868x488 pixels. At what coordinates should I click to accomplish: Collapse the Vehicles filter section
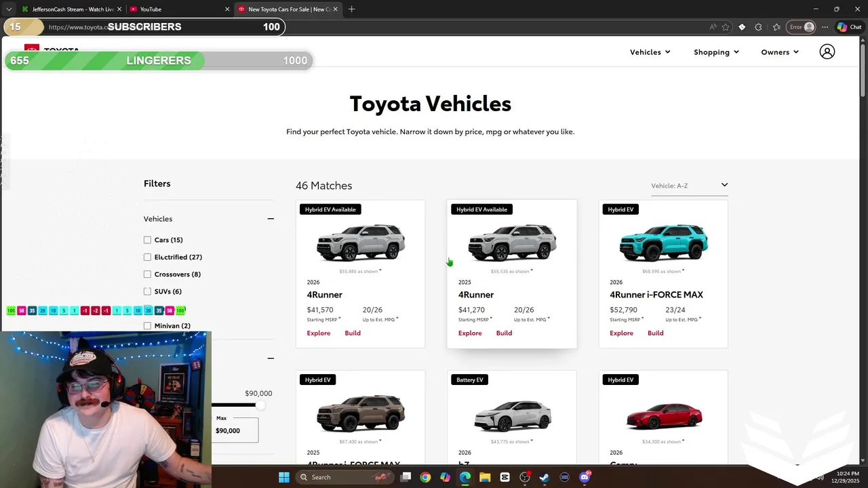[x=271, y=219]
